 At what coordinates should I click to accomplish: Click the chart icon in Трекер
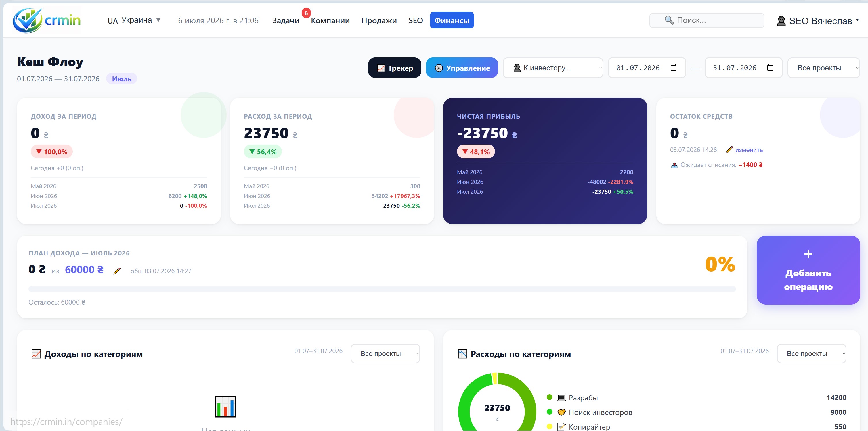pyautogui.click(x=381, y=68)
